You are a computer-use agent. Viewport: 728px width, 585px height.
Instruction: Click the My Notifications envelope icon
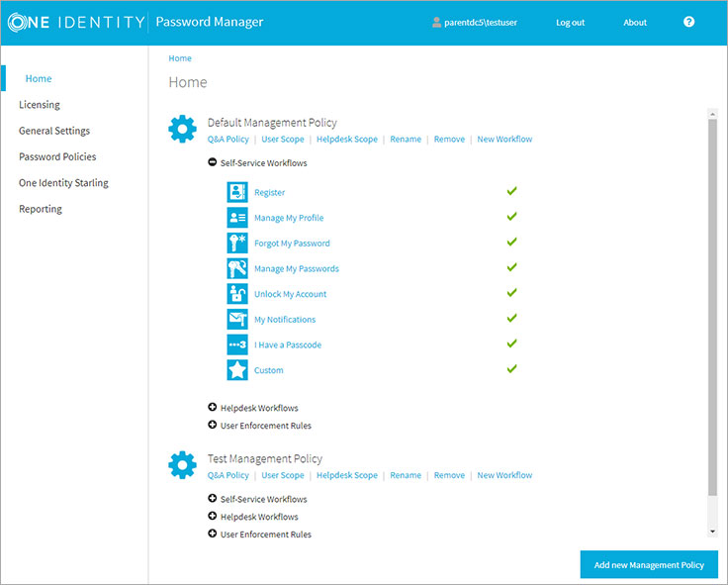click(237, 319)
